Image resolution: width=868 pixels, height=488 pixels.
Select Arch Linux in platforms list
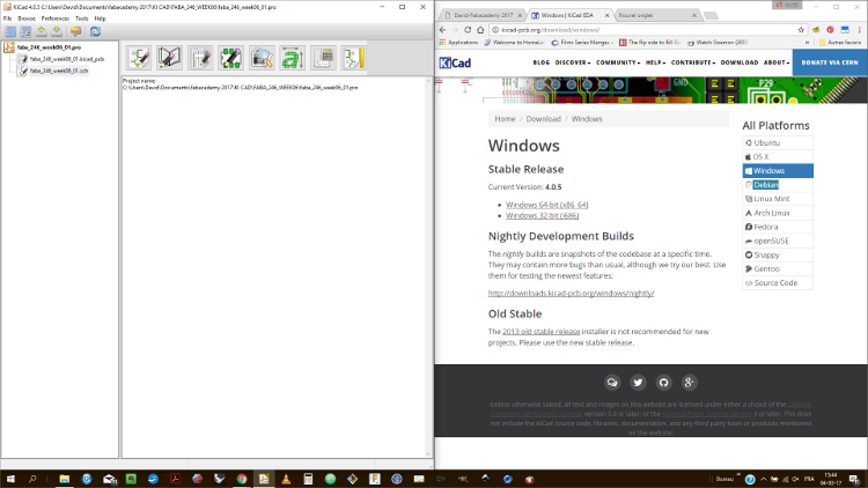[x=778, y=213]
